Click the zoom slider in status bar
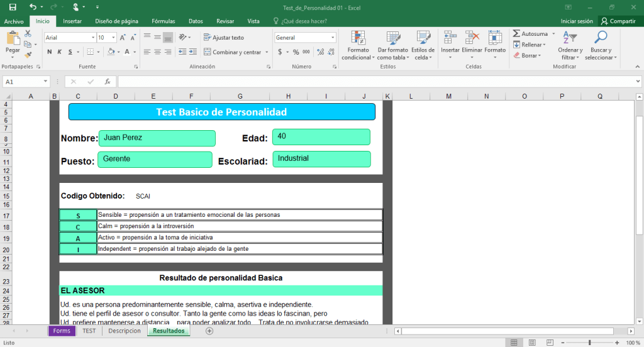This screenshot has height=347, width=644. point(589,343)
